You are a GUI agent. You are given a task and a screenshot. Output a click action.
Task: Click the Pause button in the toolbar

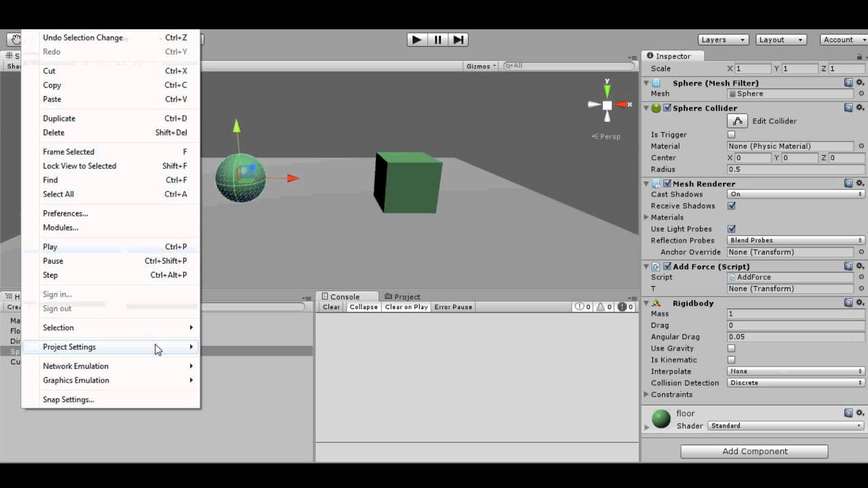click(x=437, y=39)
